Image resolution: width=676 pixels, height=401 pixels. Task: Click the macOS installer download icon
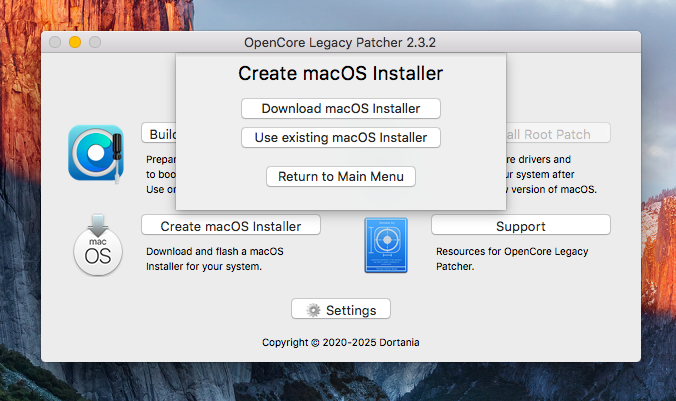[98, 245]
